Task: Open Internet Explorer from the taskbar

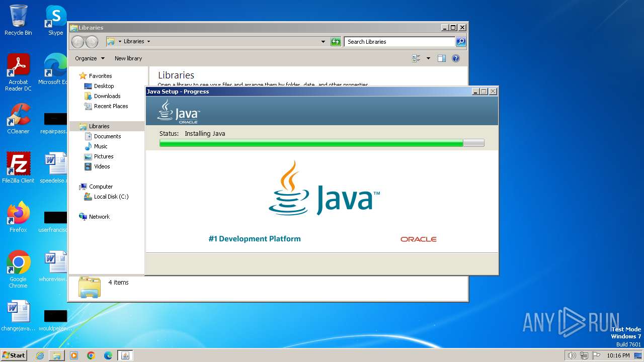Action: pyautogui.click(x=40, y=355)
